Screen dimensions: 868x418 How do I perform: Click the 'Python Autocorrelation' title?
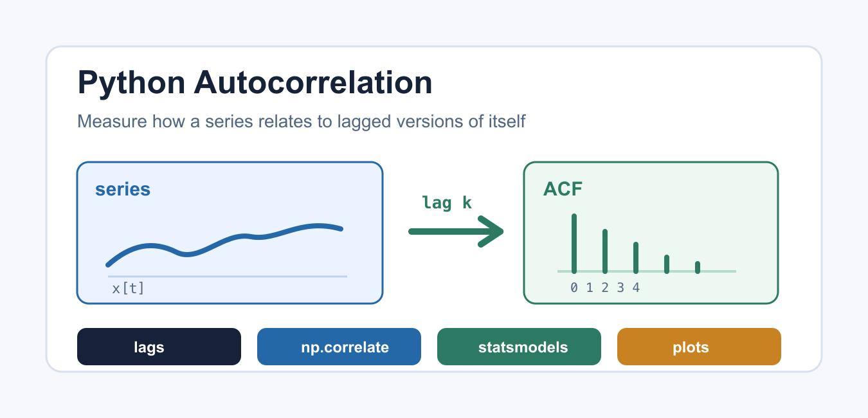[x=255, y=83]
